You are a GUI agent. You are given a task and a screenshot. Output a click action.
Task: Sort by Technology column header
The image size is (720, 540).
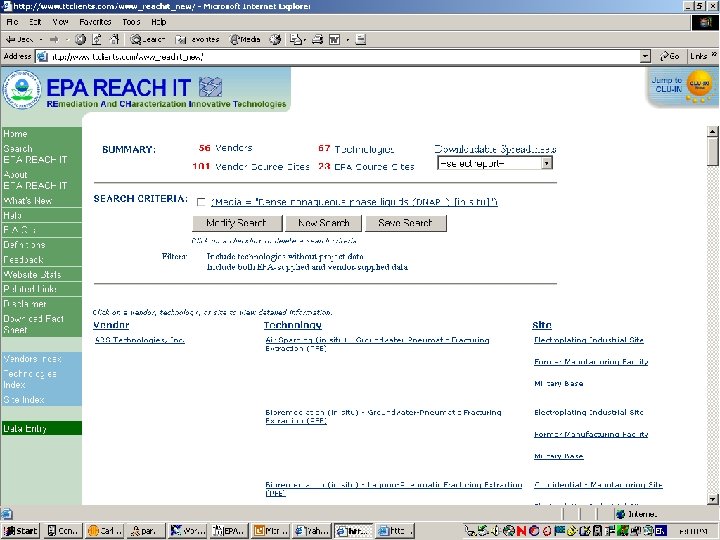[292, 325]
